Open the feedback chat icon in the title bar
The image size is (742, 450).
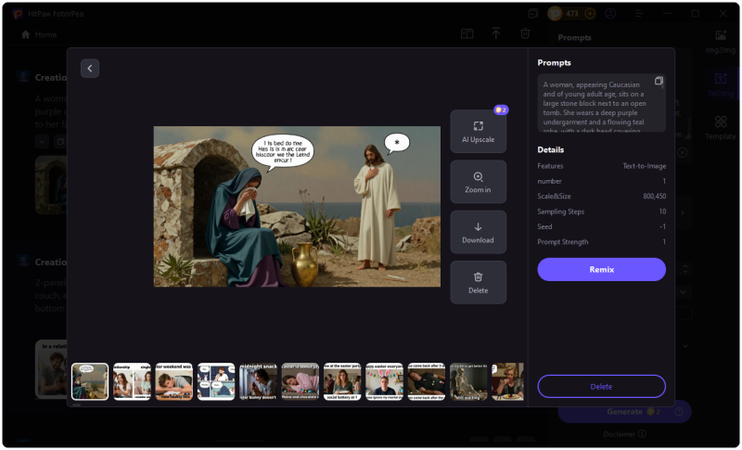tap(533, 14)
